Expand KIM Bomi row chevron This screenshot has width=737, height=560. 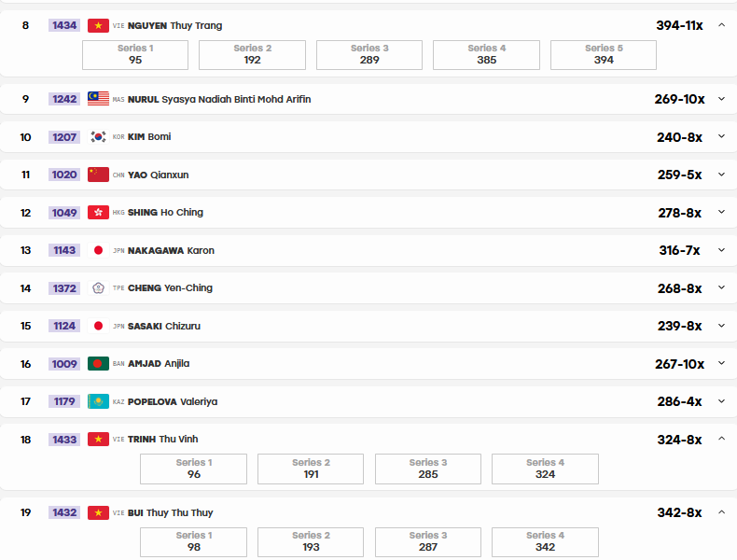[x=721, y=136]
